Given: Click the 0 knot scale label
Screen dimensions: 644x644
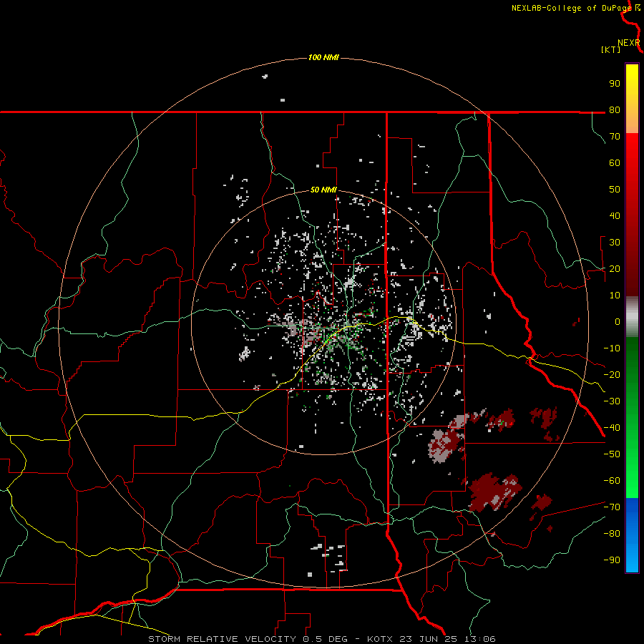Looking at the screenshot, I should click(x=618, y=321).
